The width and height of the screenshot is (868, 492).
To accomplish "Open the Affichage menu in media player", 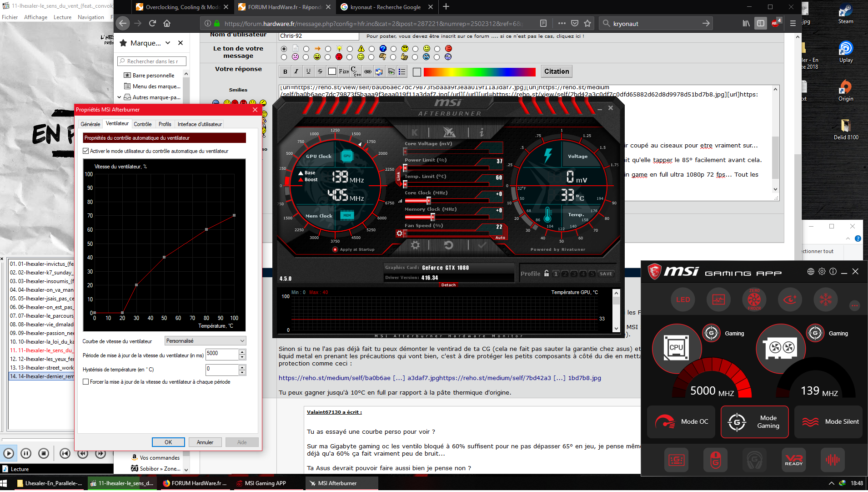I will [x=35, y=17].
